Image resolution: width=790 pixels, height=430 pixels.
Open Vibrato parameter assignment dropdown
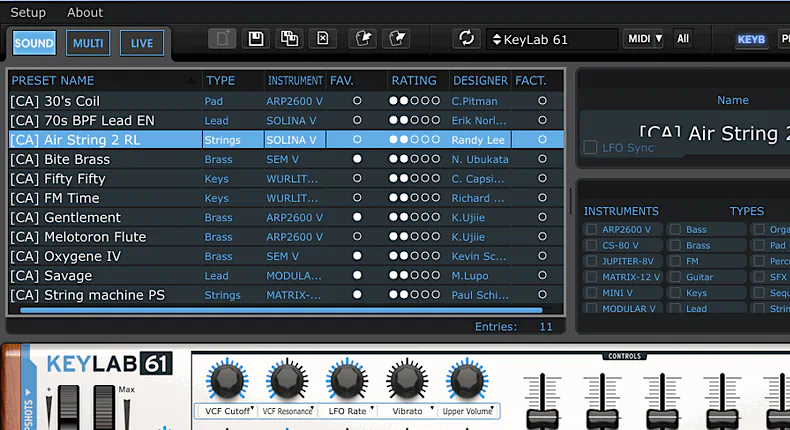(x=408, y=411)
